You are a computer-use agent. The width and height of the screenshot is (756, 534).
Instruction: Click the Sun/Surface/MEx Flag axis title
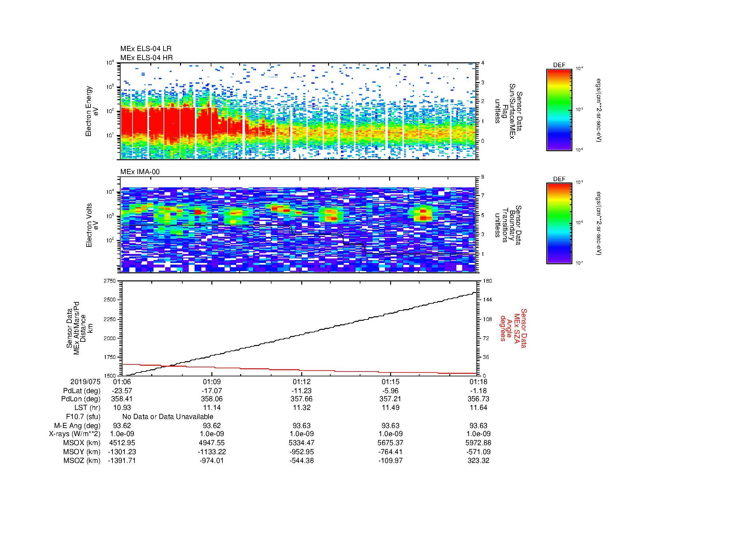(508, 111)
